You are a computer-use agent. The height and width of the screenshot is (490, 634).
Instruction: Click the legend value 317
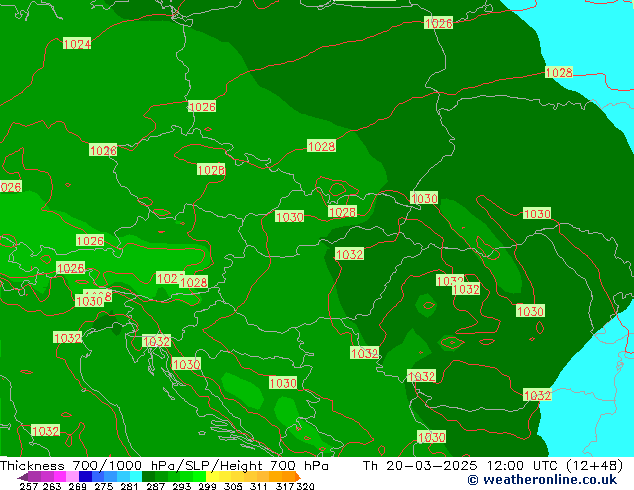[285, 486]
